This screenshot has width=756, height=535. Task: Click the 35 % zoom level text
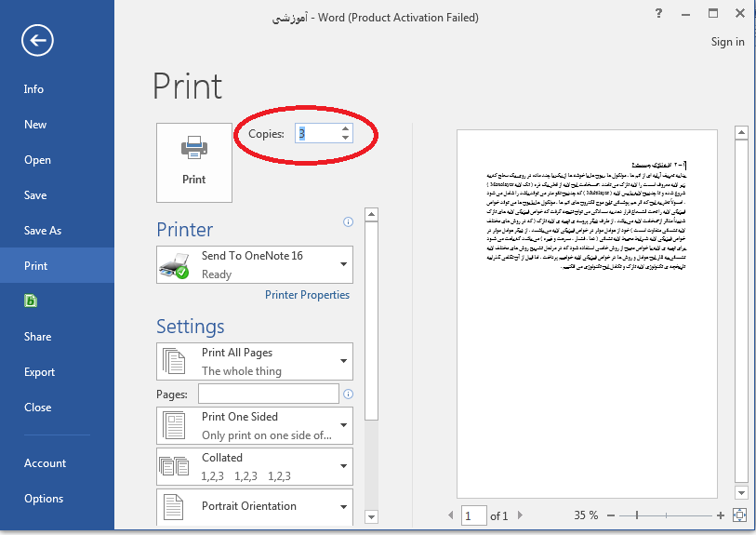tap(586, 515)
